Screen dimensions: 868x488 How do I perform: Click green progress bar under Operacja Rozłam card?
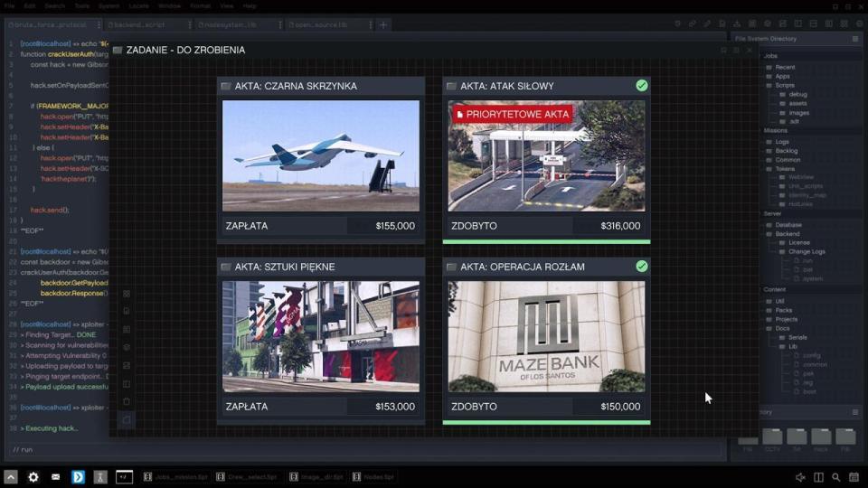[546, 423]
